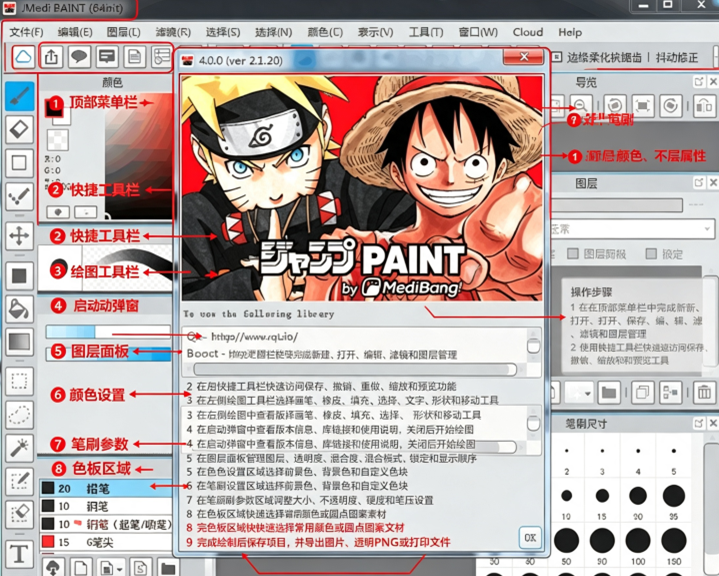Screen dimensions: 719x576
Task: Select the square Shape tool
Action: tap(20, 162)
